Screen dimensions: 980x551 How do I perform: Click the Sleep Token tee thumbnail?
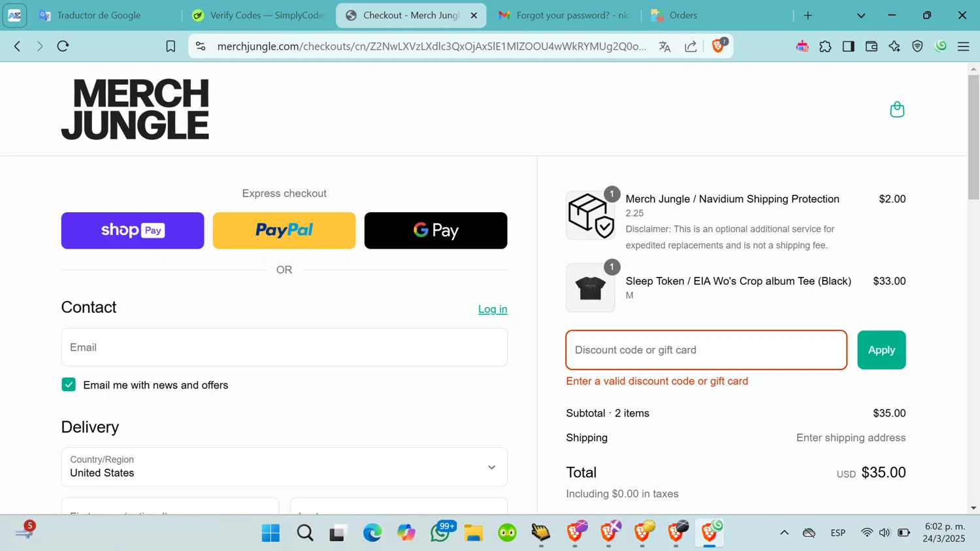pos(590,288)
